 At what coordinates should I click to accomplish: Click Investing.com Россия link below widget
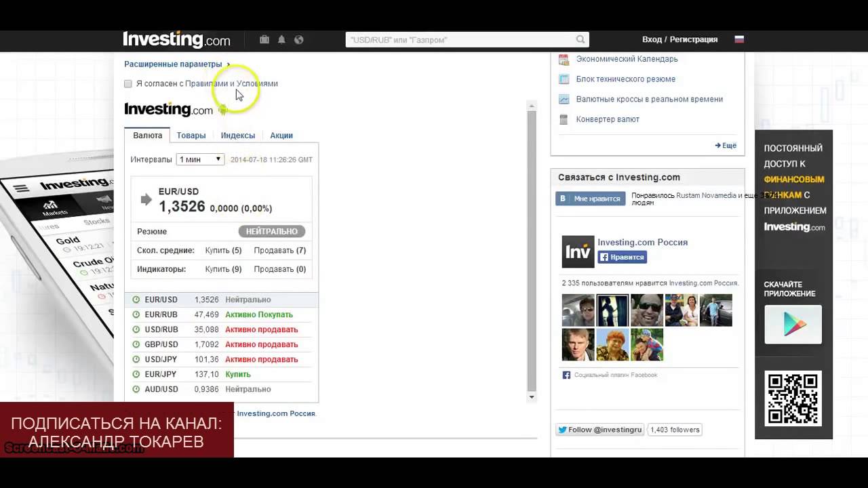click(276, 413)
